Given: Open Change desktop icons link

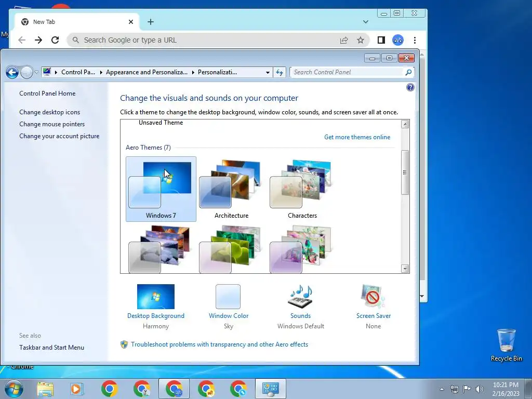Looking at the screenshot, I should tap(49, 112).
